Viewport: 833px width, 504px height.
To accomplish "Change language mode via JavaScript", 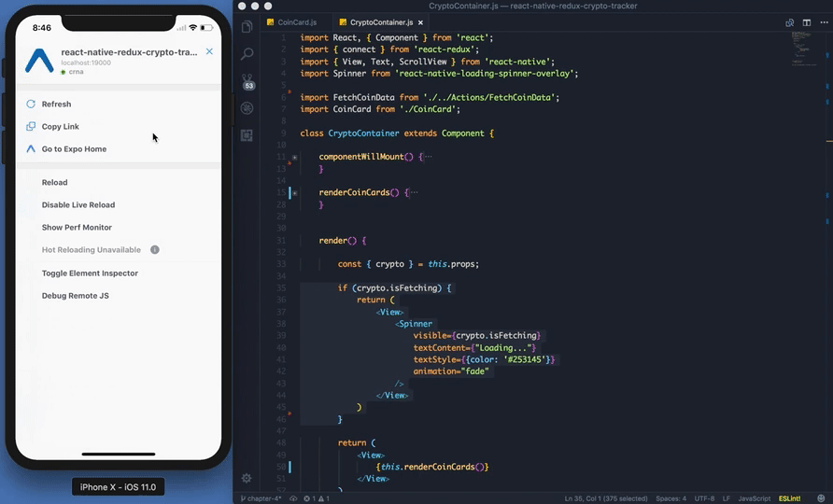I will (755, 498).
